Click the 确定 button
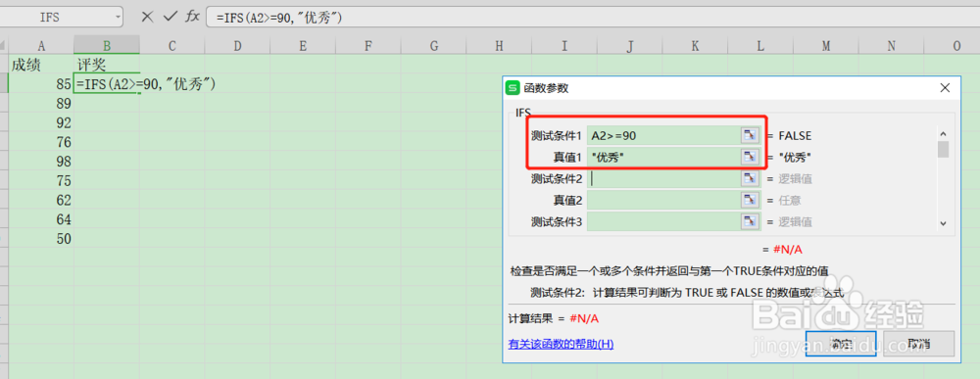 click(x=841, y=344)
